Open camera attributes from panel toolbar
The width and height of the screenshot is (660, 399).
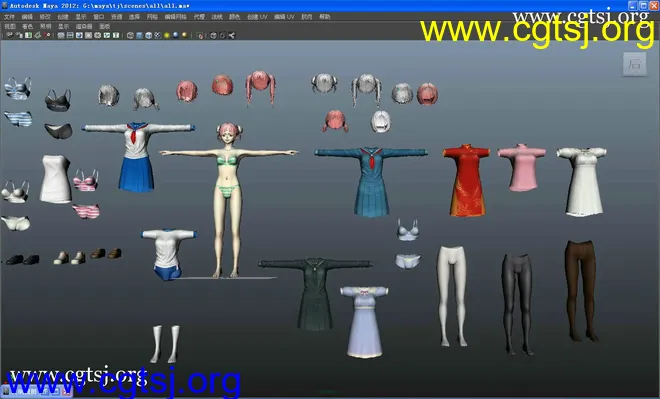tap(19, 35)
